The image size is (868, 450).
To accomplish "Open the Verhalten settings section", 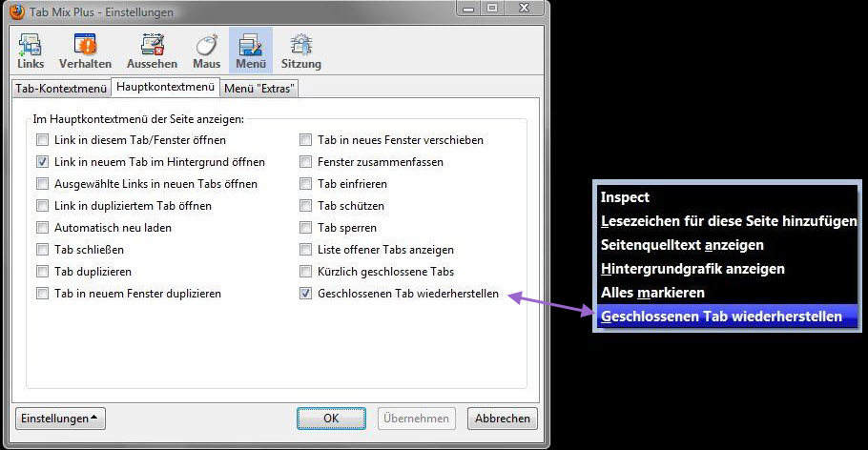I will [85, 51].
